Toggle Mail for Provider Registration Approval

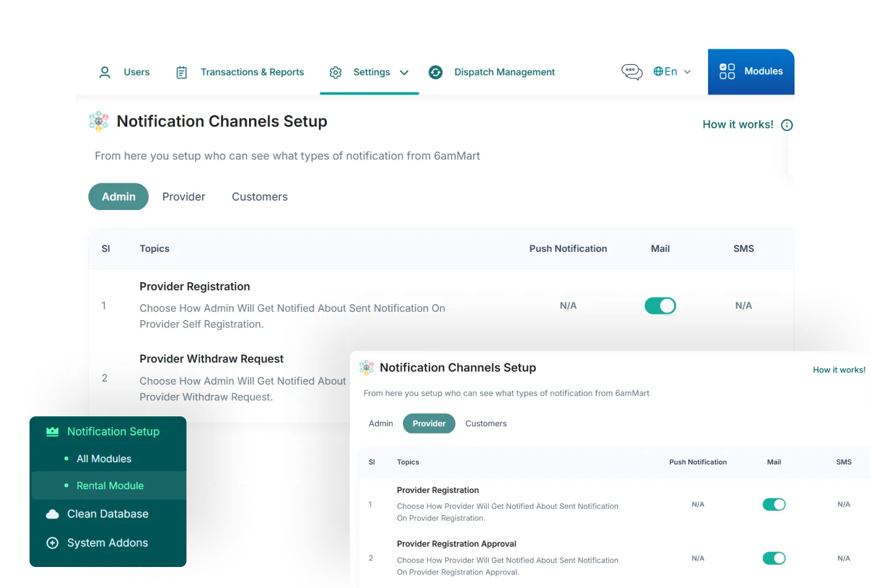coord(774,558)
